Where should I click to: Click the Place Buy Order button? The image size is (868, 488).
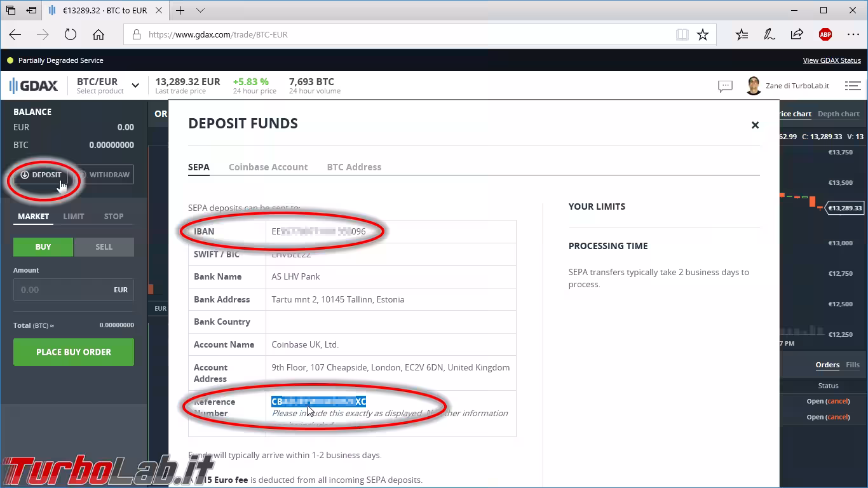74,352
